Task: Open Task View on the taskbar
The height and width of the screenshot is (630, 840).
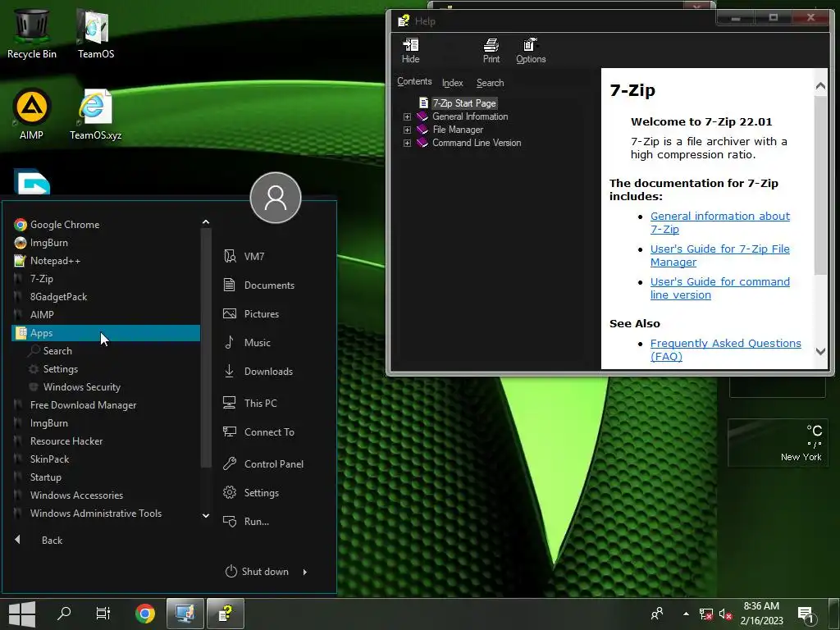Action: coord(103,613)
